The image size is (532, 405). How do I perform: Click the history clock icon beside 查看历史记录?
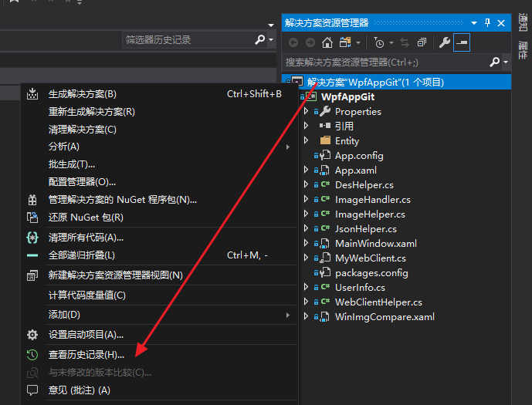click(x=32, y=355)
